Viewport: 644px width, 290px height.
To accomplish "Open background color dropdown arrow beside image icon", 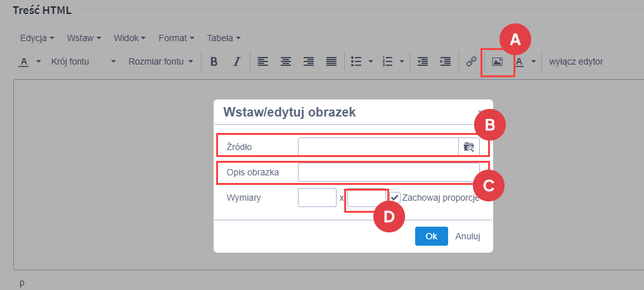I will (x=534, y=62).
